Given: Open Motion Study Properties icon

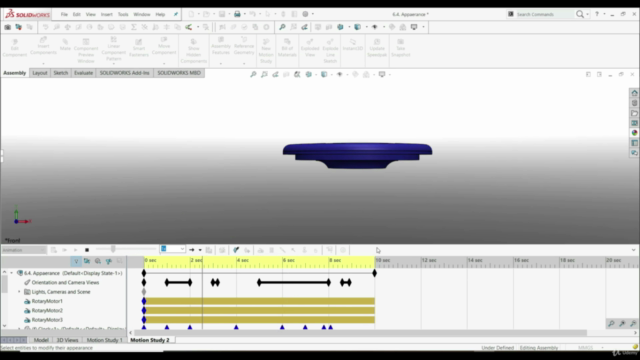Looking at the screenshot, I should [343, 250].
